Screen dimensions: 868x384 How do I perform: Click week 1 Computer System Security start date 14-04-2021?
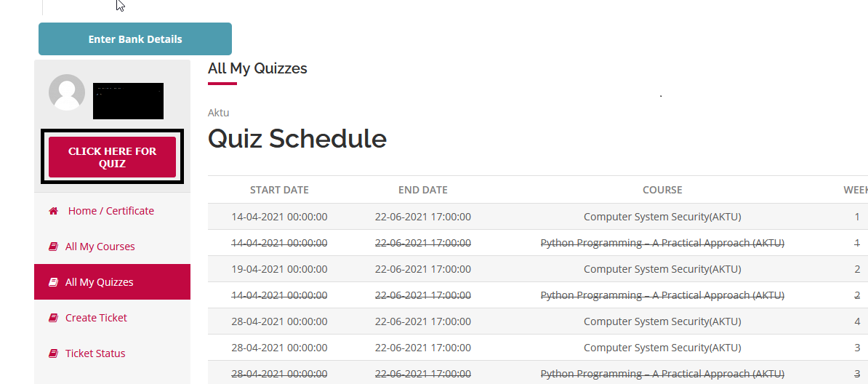280,217
